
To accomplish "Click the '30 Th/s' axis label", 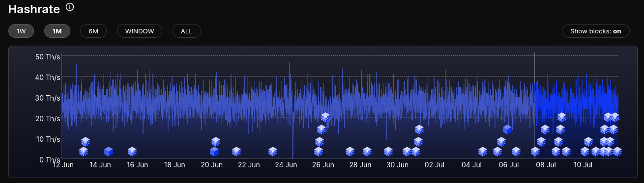I will pos(48,98).
